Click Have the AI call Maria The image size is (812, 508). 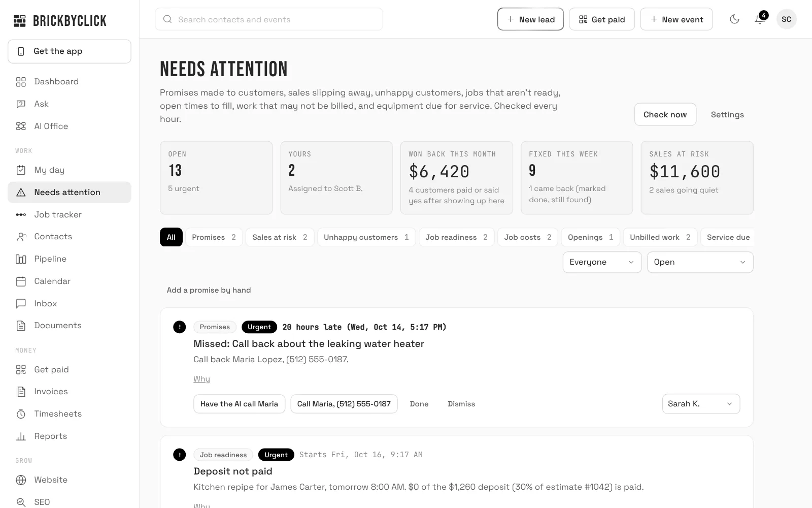(239, 404)
